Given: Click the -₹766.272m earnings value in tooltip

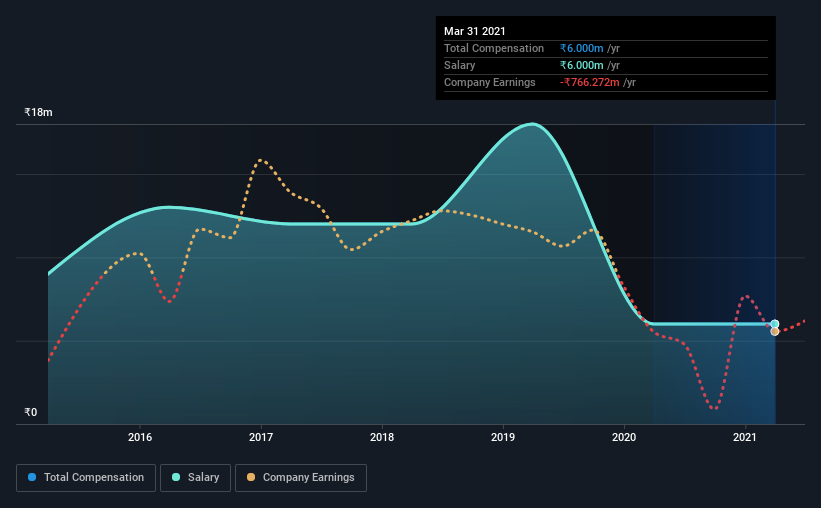Looking at the screenshot, I should click(590, 83).
